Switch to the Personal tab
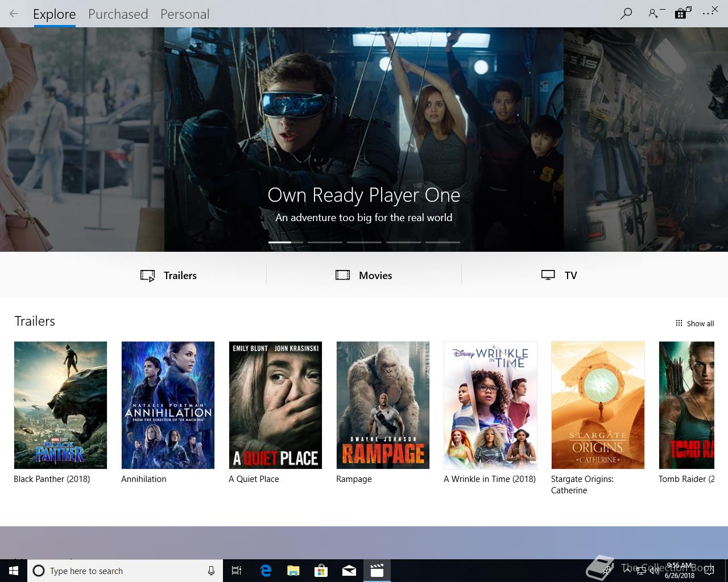728x582 pixels. point(185,14)
